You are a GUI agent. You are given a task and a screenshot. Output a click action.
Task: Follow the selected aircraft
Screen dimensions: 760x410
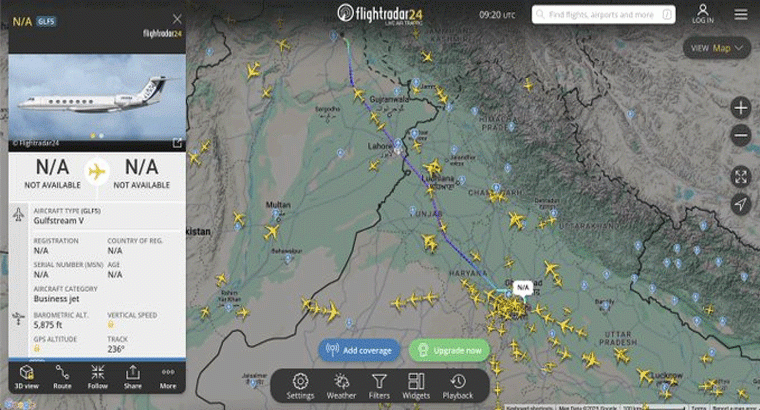97,377
